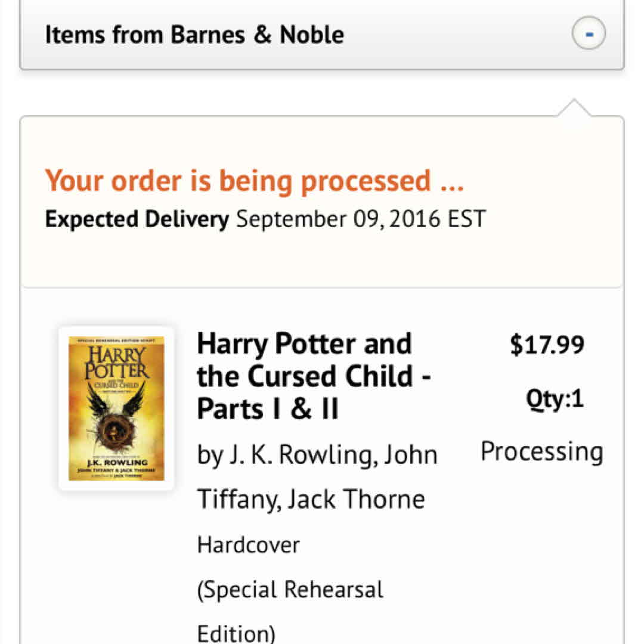Click the Qty:1 quantity label

click(555, 398)
